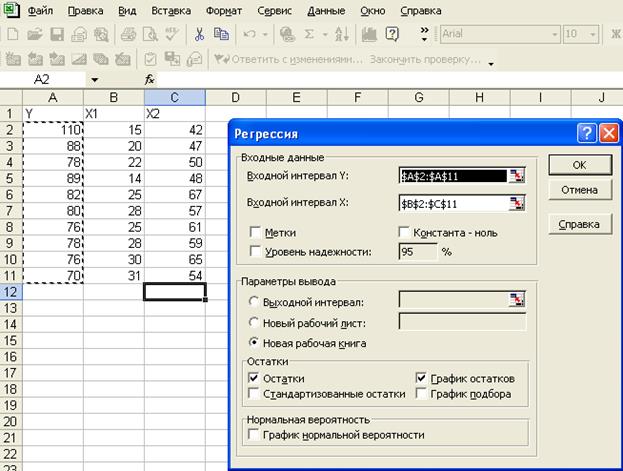This screenshot has height=471, width=623.
Task: Select the Выходной интервал radio button
Action: tap(256, 301)
